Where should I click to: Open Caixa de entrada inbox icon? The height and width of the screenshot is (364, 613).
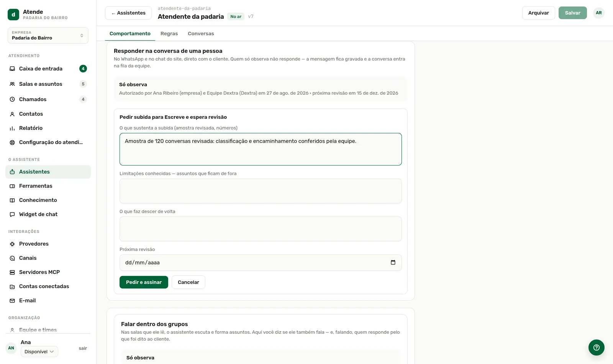point(12,69)
